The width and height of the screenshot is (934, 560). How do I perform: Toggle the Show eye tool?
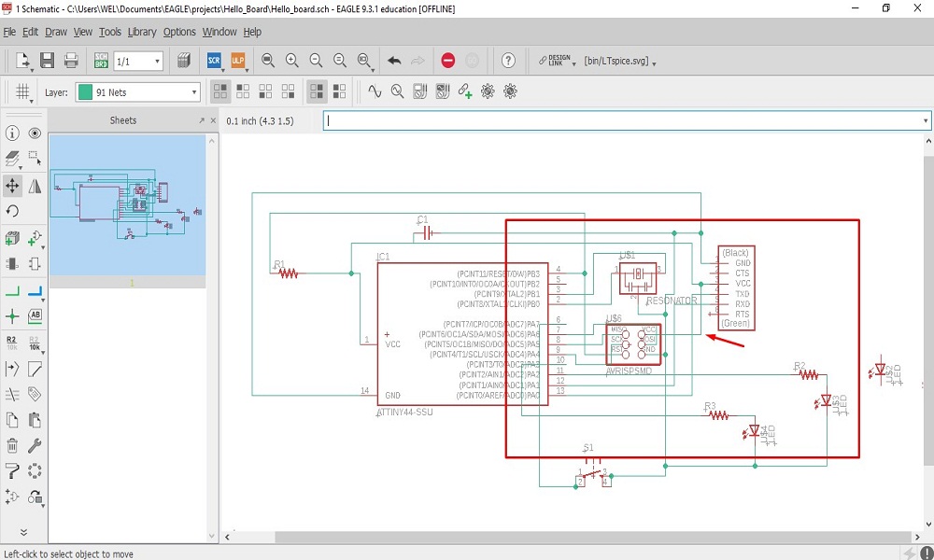(35, 133)
